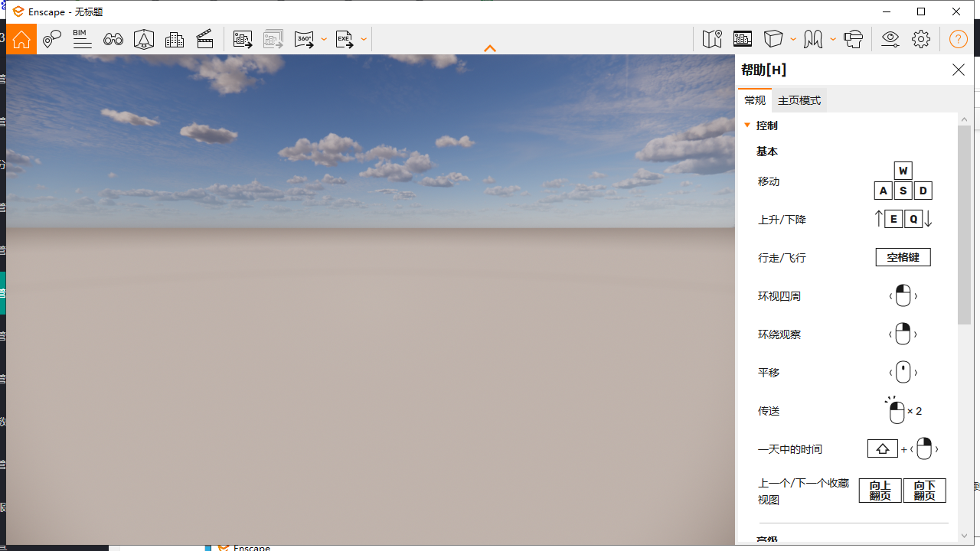The height and width of the screenshot is (551, 980).
Task: Open visual settings with the eye icon
Action: pos(890,39)
